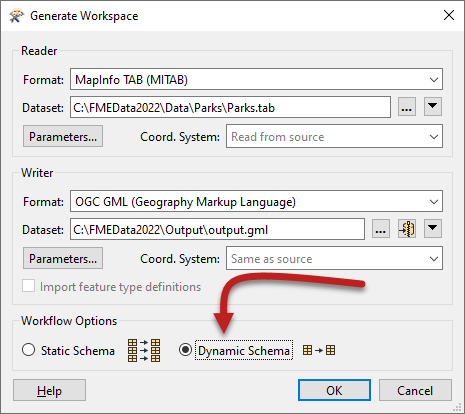Viewport: 465px width, 414px height.
Task: Confirm with the OK button
Action: pos(334,390)
